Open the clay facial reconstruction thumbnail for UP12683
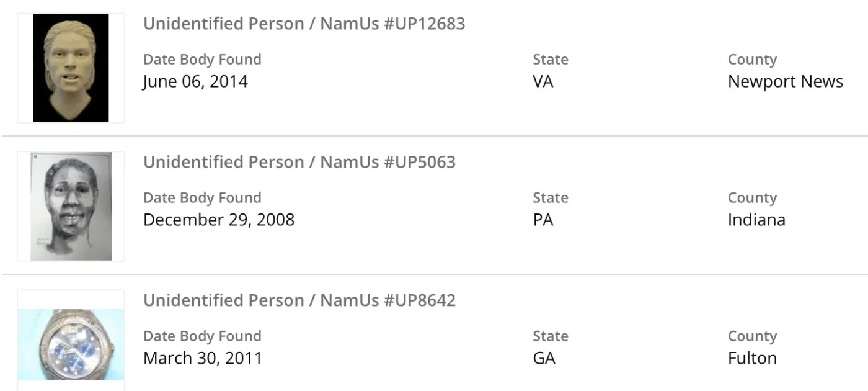 tap(71, 68)
